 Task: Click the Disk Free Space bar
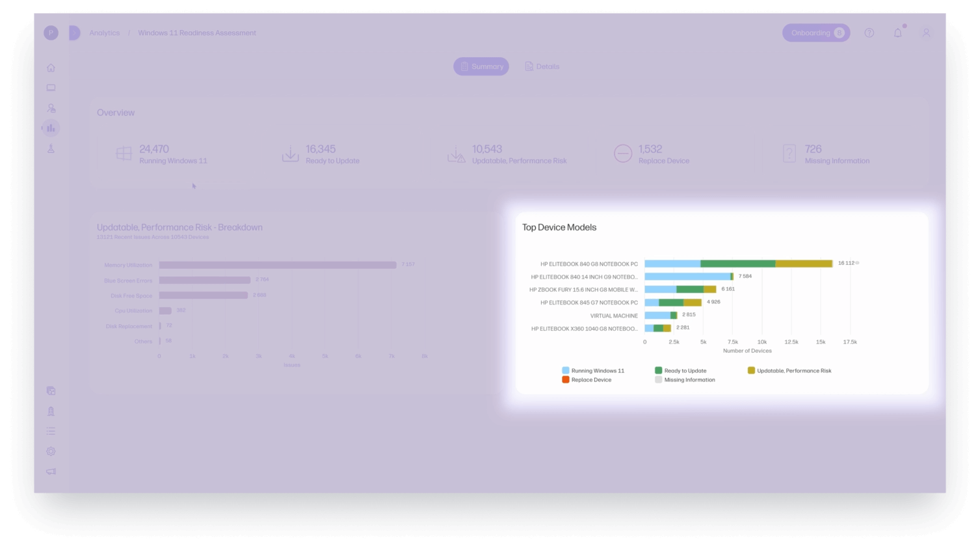204,295
